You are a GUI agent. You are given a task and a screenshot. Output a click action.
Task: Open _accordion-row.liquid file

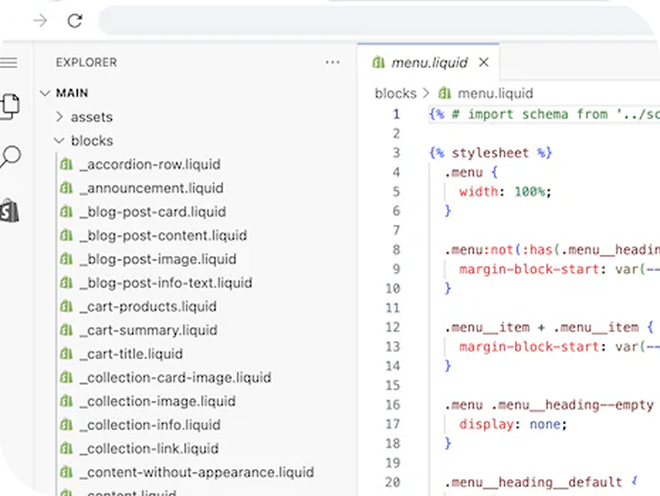[x=149, y=164]
